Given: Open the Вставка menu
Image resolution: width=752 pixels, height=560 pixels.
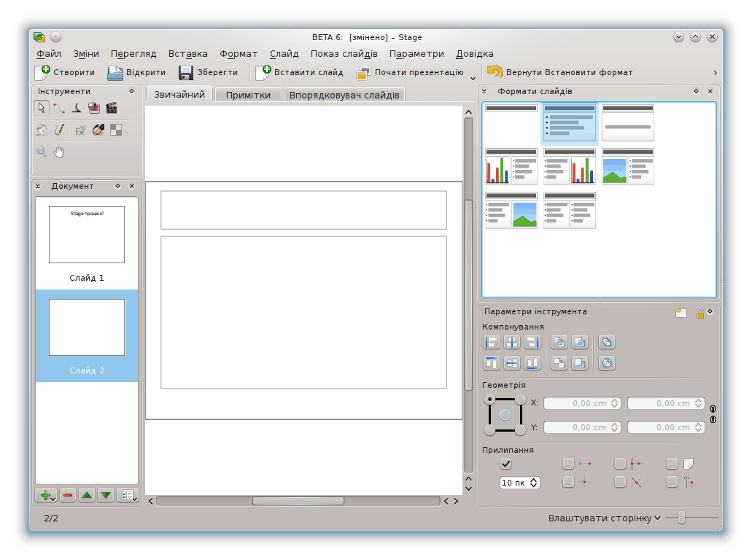Looking at the screenshot, I should [187, 53].
